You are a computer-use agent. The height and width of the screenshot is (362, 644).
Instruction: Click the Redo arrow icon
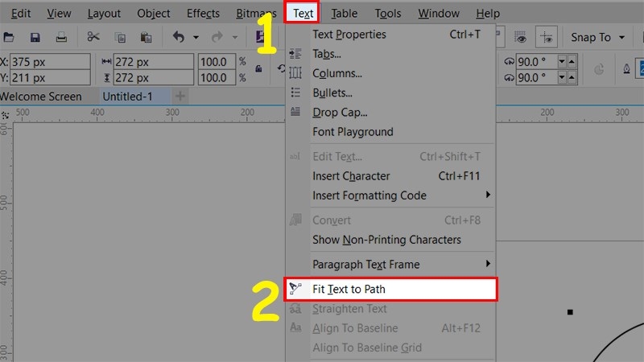point(217,37)
